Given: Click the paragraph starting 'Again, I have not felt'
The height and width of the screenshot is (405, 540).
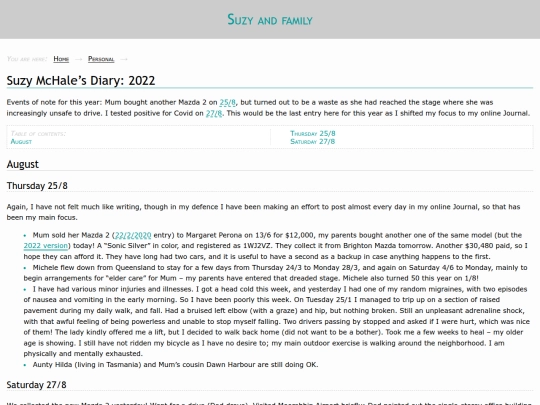Looking at the screenshot, I should tap(263, 212).
